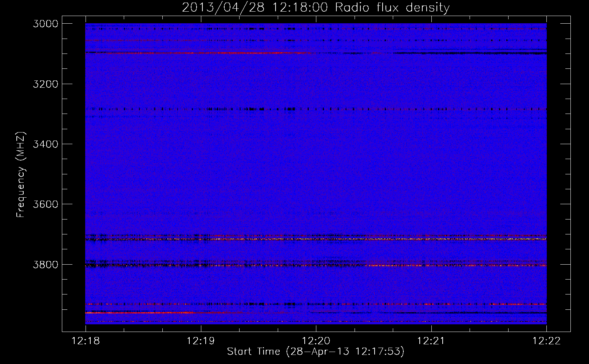Click the plot title "2013/04/28 12:18:00 Radio flux density"
589x364 pixels.
click(x=316, y=8)
